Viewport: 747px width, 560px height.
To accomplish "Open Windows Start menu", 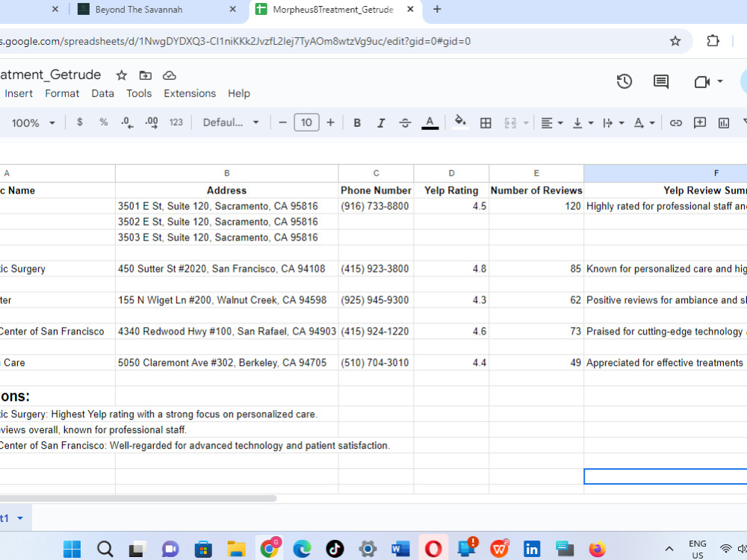I will click(x=72, y=549).
